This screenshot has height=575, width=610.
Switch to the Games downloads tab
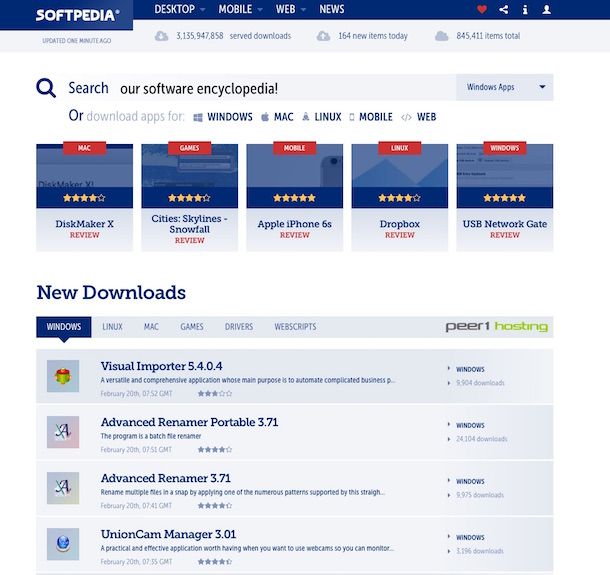[192, 327]
